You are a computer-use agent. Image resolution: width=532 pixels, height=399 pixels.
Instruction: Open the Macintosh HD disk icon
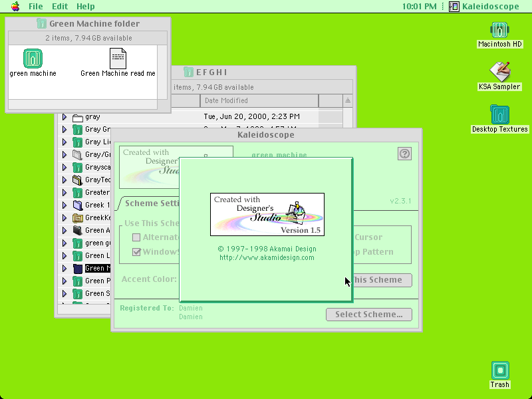(x=499, y=30)
